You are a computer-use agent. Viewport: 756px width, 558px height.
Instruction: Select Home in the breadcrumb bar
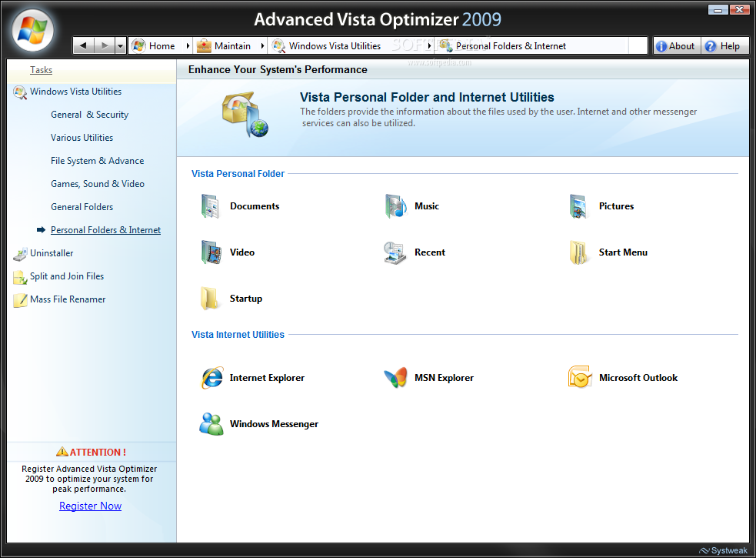[x=162, y=46]
